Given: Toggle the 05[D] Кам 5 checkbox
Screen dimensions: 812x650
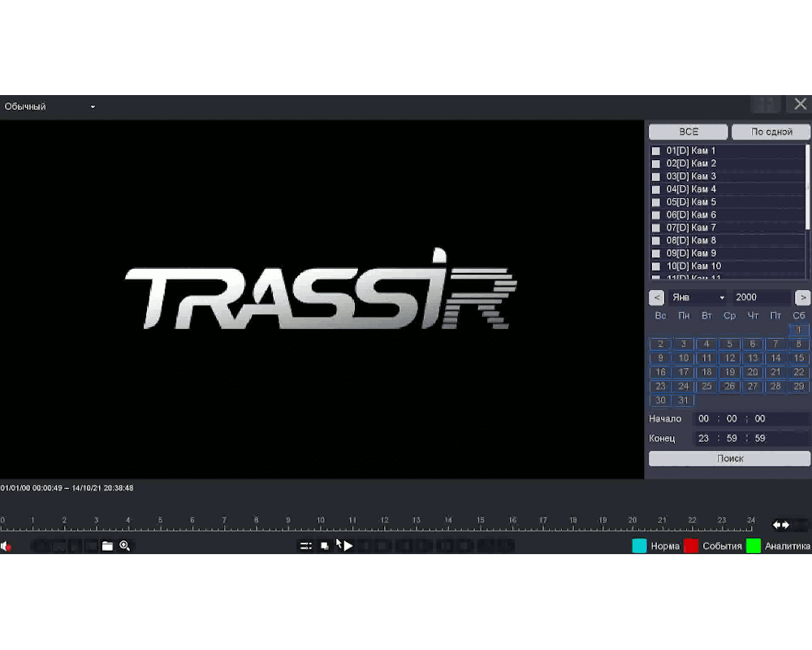Looking at the screenshot, I should (x=655, y=202).
